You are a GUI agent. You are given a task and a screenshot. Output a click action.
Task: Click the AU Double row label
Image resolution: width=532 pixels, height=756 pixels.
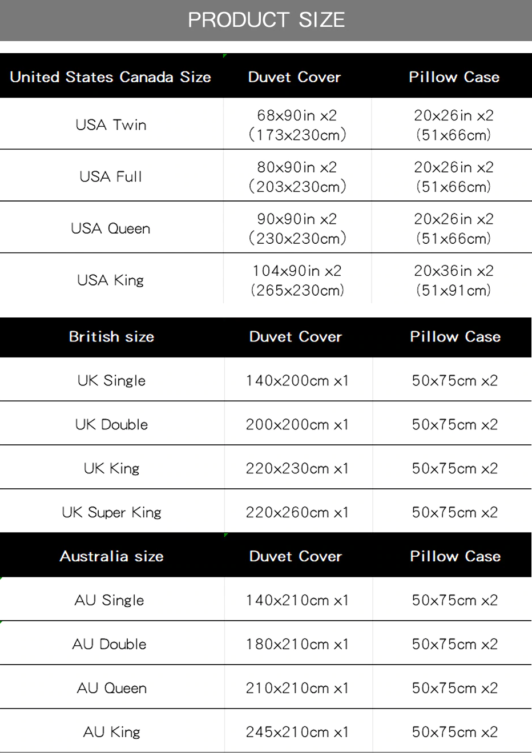click(x=110, y=645)
